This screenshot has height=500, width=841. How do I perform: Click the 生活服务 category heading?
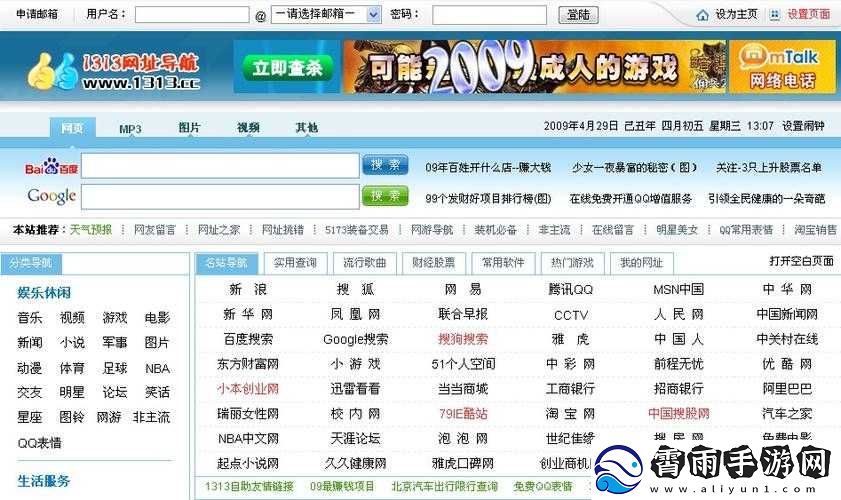point(44,481)
